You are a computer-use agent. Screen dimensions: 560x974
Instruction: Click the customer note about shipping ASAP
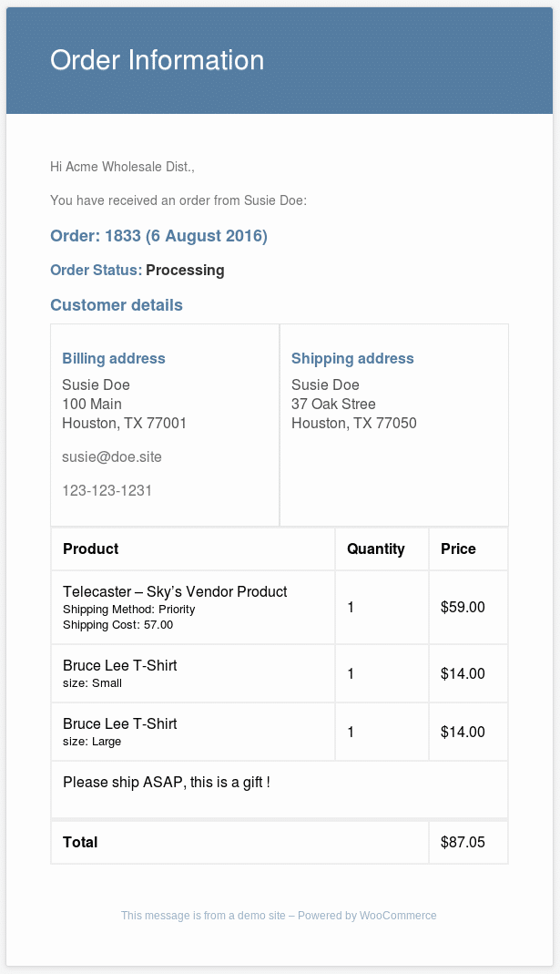(167, 782)
